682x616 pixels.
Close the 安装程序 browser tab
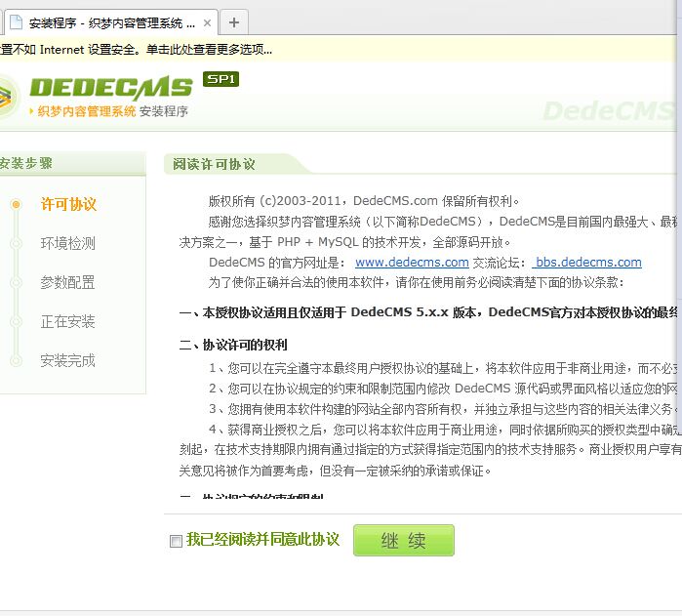[205, 21]
